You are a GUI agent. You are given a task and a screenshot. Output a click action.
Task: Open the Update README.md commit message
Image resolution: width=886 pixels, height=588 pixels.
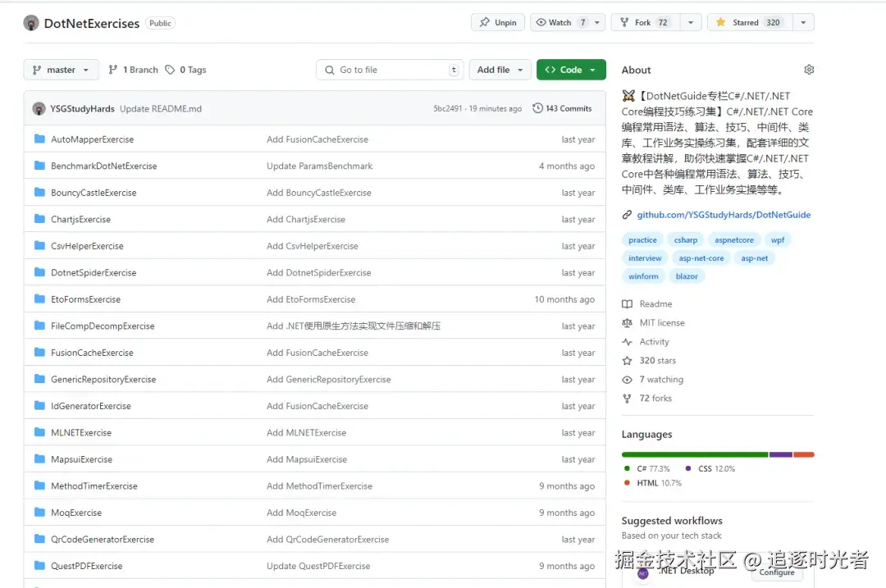(x=161, y=108)
